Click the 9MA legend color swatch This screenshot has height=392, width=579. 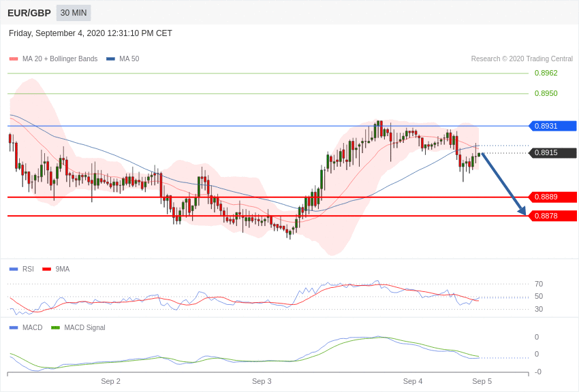[x=46, y=269]
